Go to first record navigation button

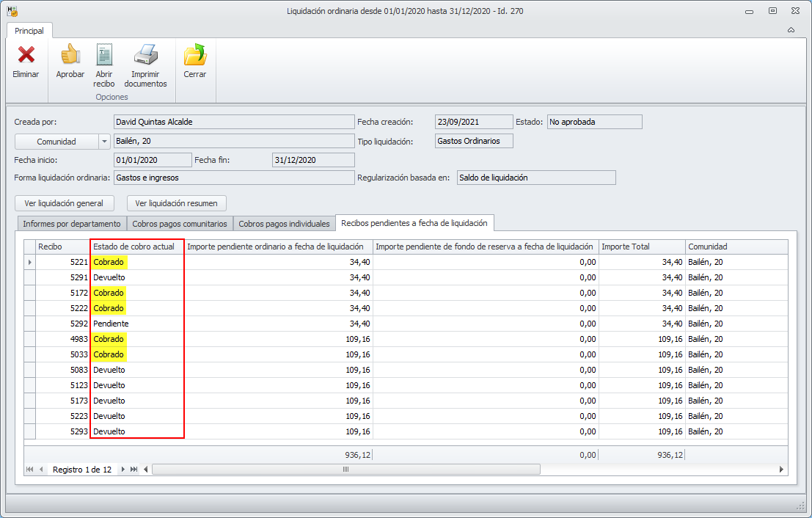29,470
